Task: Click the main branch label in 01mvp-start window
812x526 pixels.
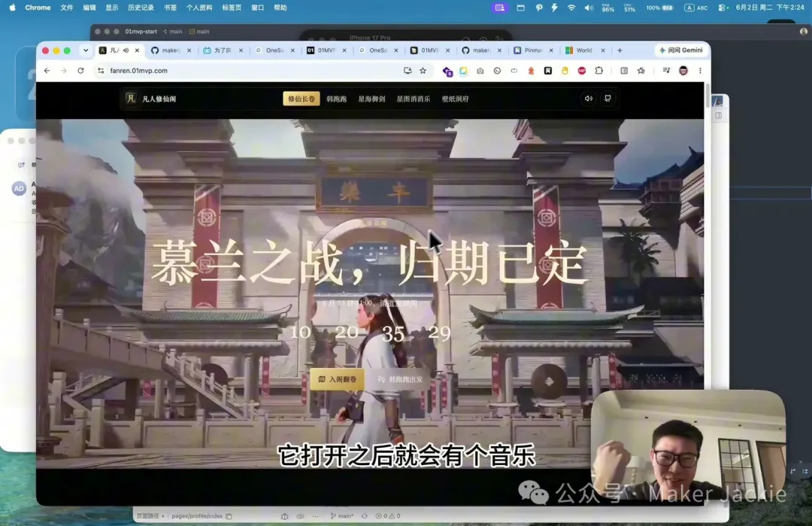Action: pos(172,32)
